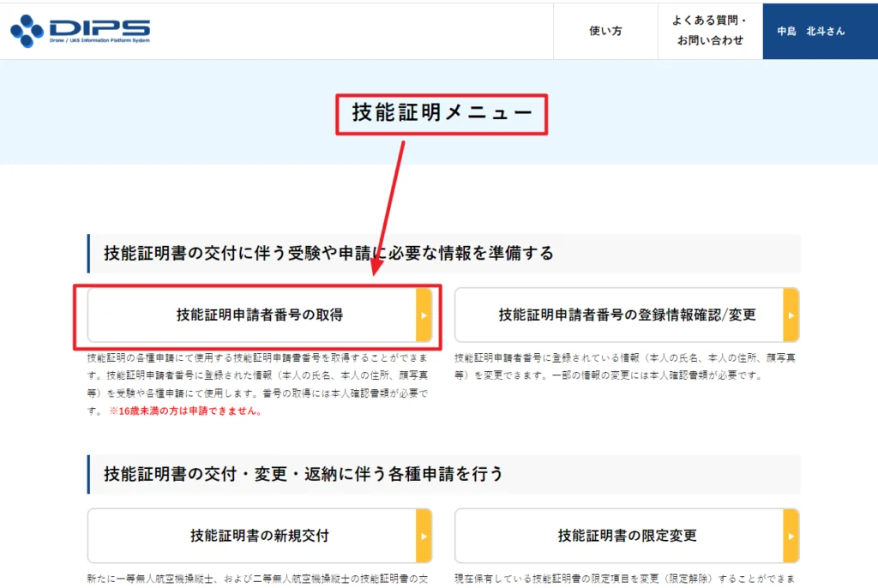
Task: Click the orange arrow on 技能証明申請者番号の取得
Action: point(424,315)
